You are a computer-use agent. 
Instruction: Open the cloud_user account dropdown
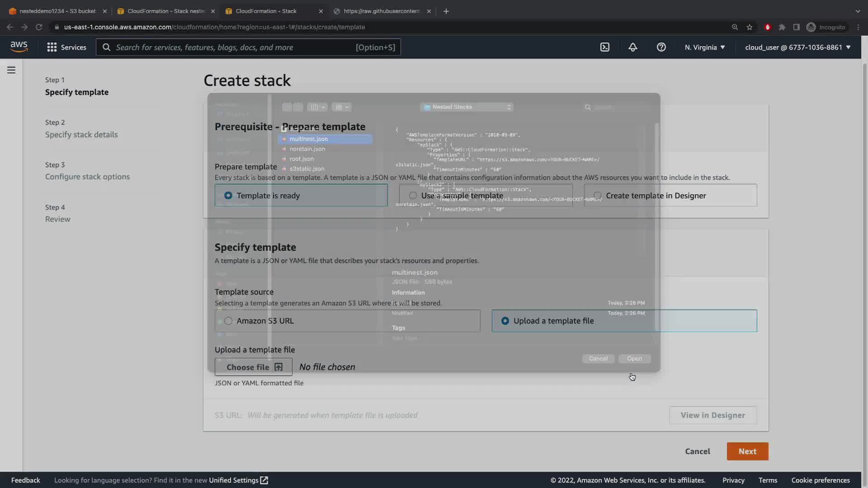click(797, 47)
